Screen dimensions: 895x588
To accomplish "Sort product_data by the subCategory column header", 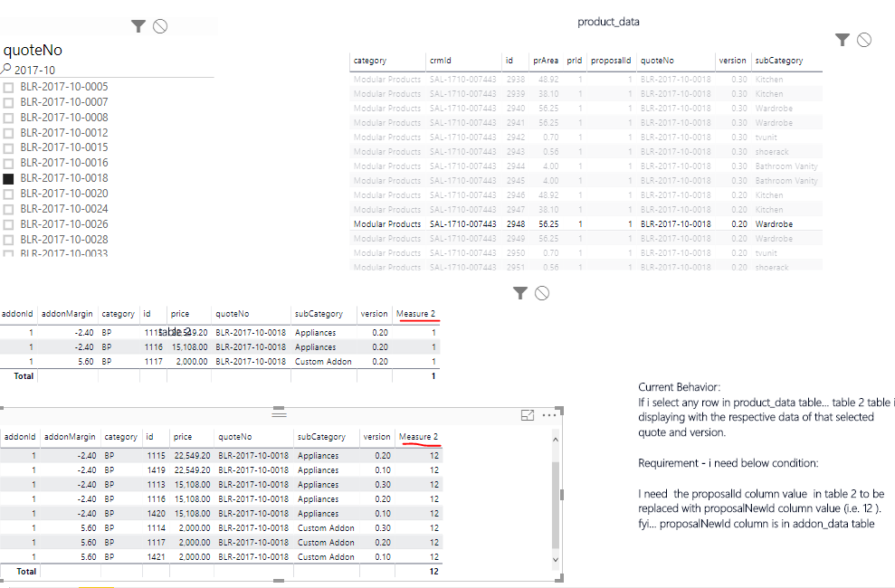I will click(779, 61).
